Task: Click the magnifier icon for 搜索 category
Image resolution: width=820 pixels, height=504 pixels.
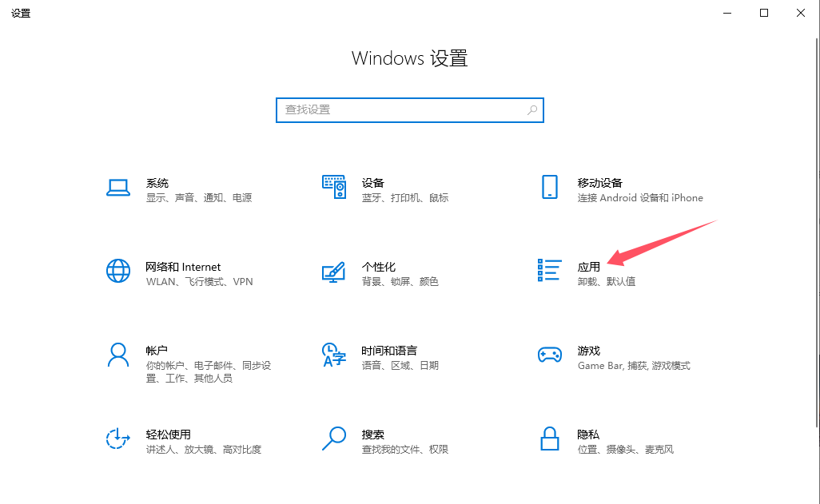Action: click(333, 439)
